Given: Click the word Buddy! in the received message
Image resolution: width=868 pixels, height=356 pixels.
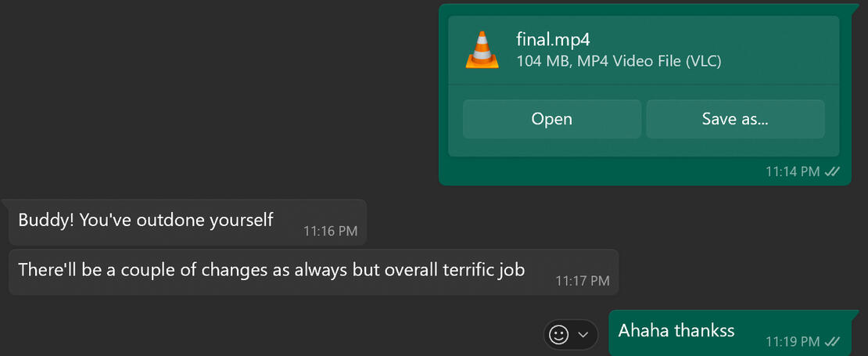Looking at the screenshot, I should click(x=46, y=220).
